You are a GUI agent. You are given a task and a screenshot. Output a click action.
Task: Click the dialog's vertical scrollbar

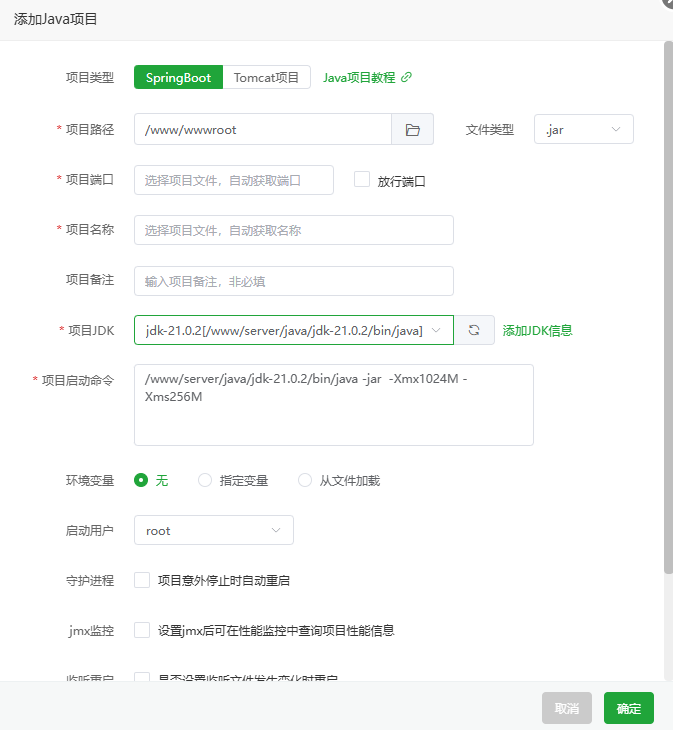pos(667,300)
